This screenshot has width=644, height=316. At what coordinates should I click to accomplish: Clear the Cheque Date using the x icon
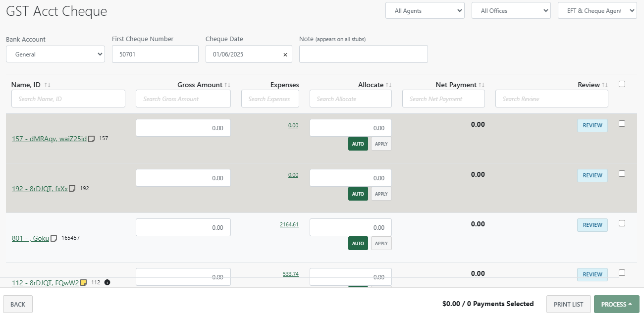click(285, 54)
